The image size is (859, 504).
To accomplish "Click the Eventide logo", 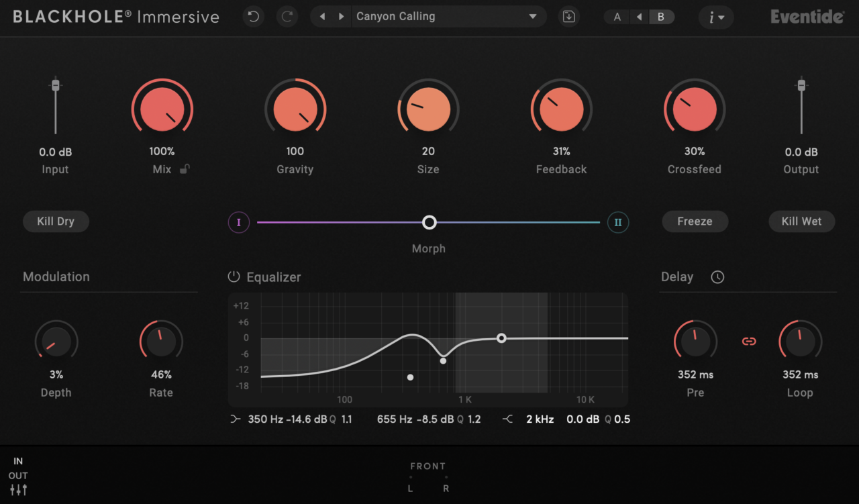I will [807, 17].
